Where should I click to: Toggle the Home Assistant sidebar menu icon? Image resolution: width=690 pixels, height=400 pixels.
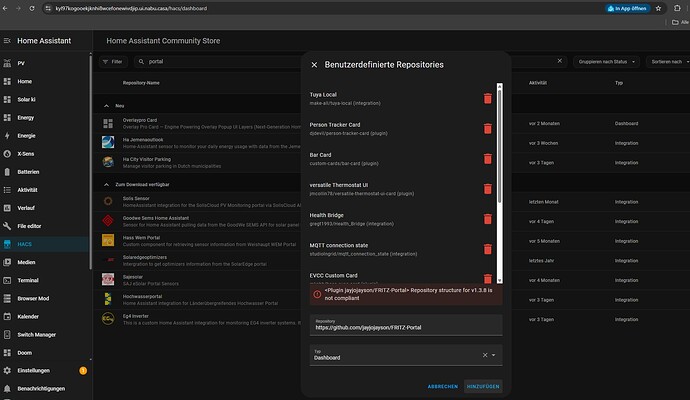[x=7, y=41]
